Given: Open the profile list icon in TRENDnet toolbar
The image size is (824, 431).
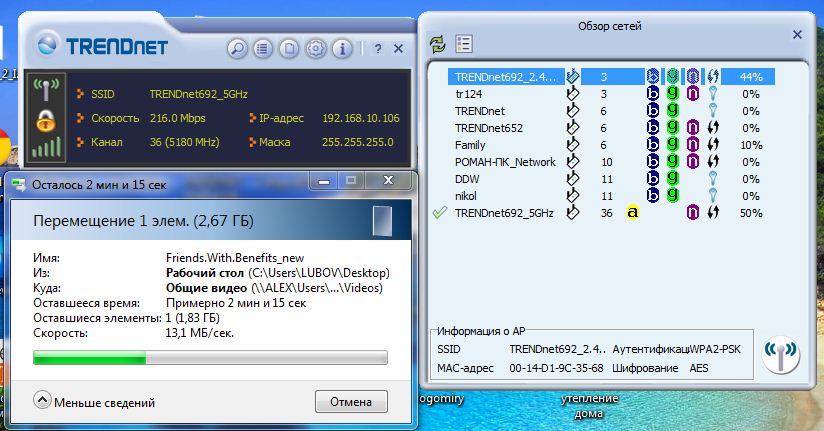Looking at the screenshot, I should pyautogui.click(x=263, y=49).
